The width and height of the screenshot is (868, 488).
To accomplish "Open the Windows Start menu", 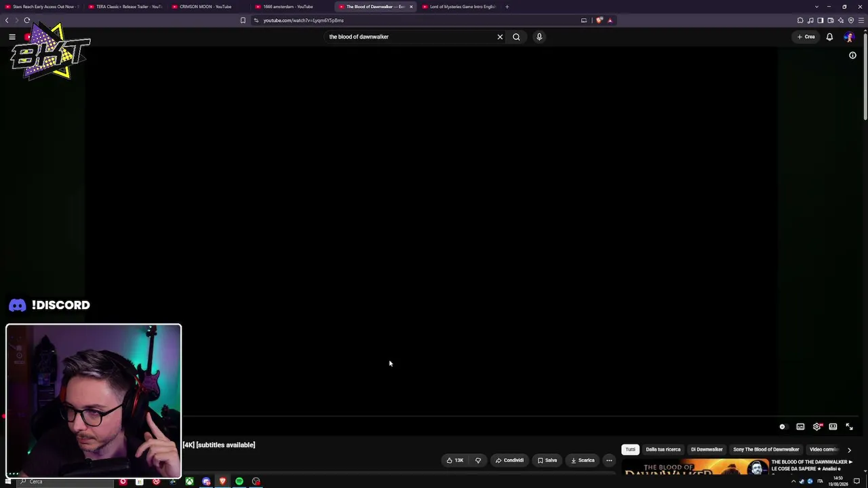I will (x=7, y=481).
